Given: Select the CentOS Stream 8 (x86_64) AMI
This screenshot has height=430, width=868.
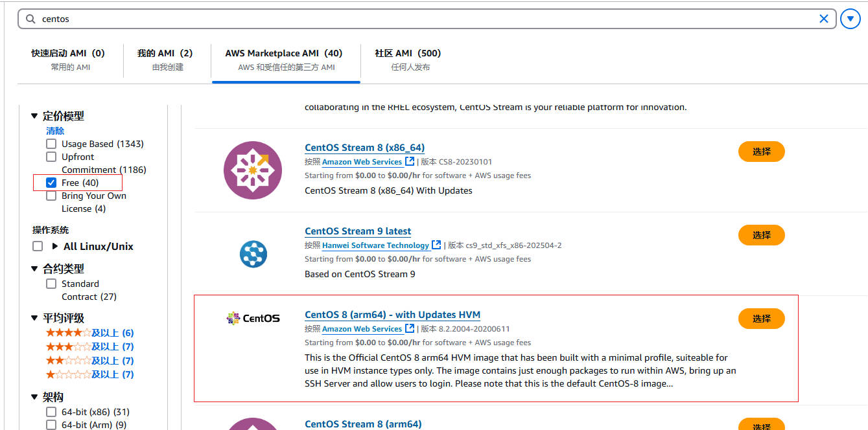Looking at the screenshot, I should [x=762, y=152].
